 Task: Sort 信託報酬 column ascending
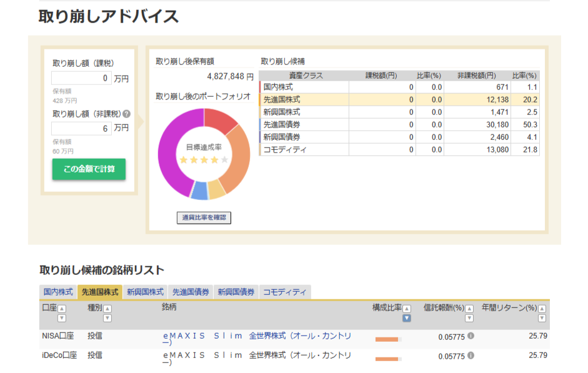click(469, 309)
